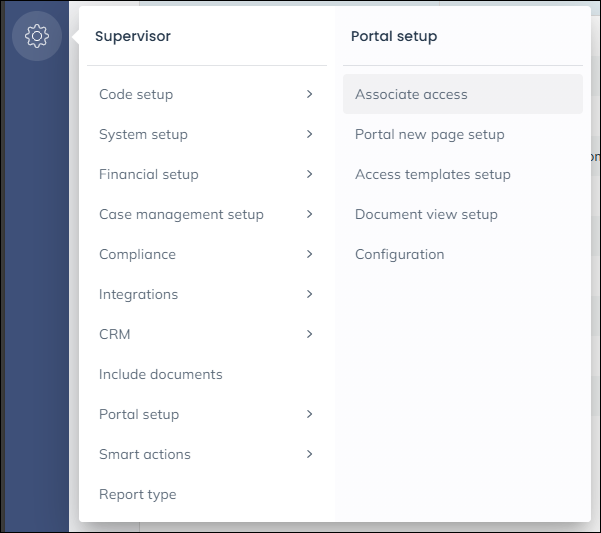Select Report type menu item
This screenshot has width=601, height=533.
(x=137, y=494)
